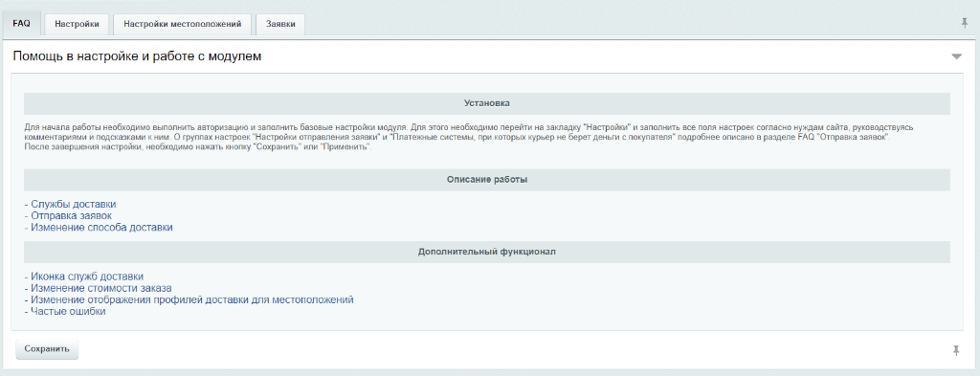980x376 pixels.
Task: Open the Настройки tab
Action: coord(77,24)
